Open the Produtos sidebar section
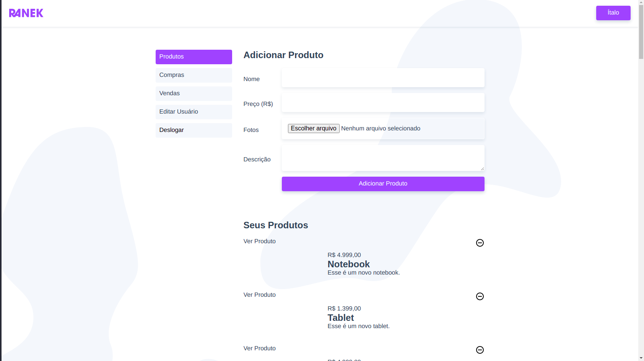 (194, 57)
